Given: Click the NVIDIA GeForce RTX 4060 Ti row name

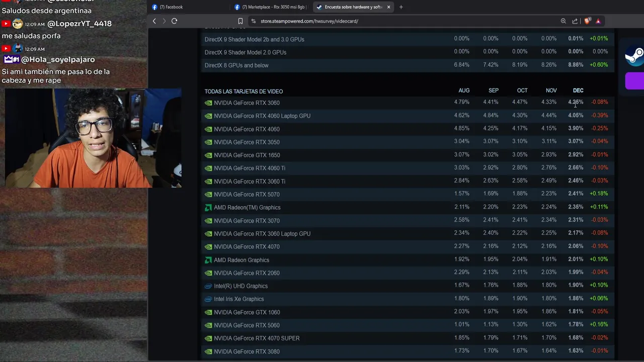Looking at the screenshot, I should coord(250,168).
